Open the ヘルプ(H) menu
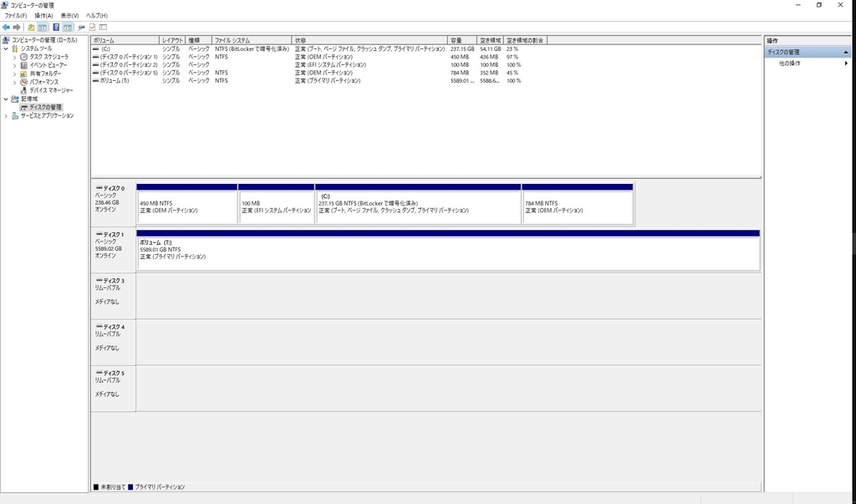 click(x=97, y=16)
